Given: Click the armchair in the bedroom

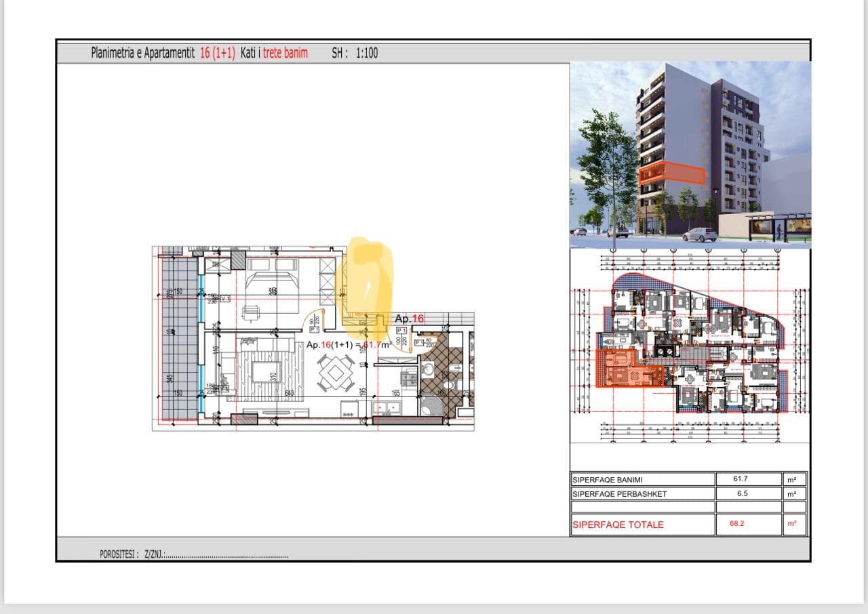Looking at the screenshot, I should point(252,313).
